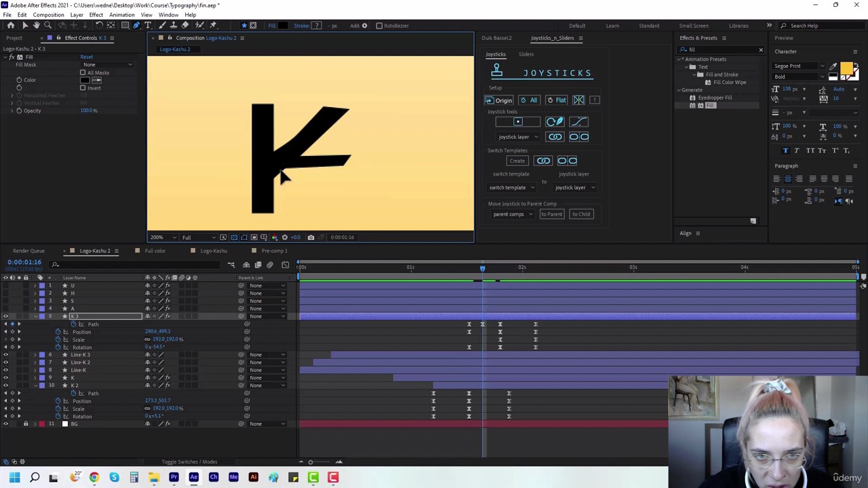The height and width of the screenshot is (488, 868).
Task: Click the Joysticks mirror icon button
Action: [x=578, y=100]
